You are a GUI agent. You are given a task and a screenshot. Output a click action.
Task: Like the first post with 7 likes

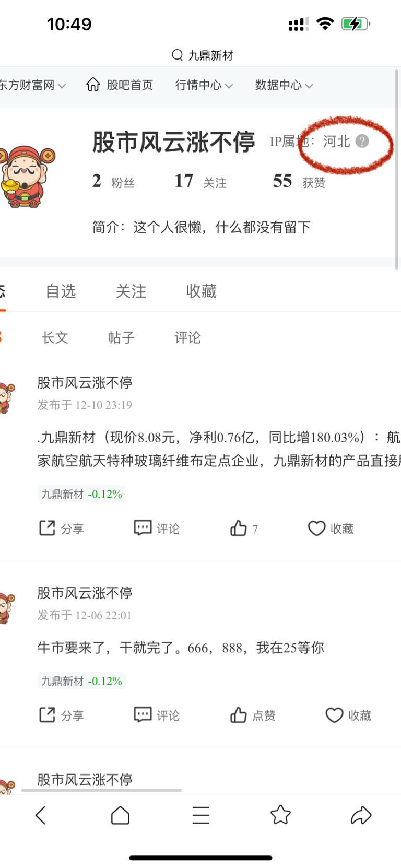pyautogui.click(x=244, y=529)
